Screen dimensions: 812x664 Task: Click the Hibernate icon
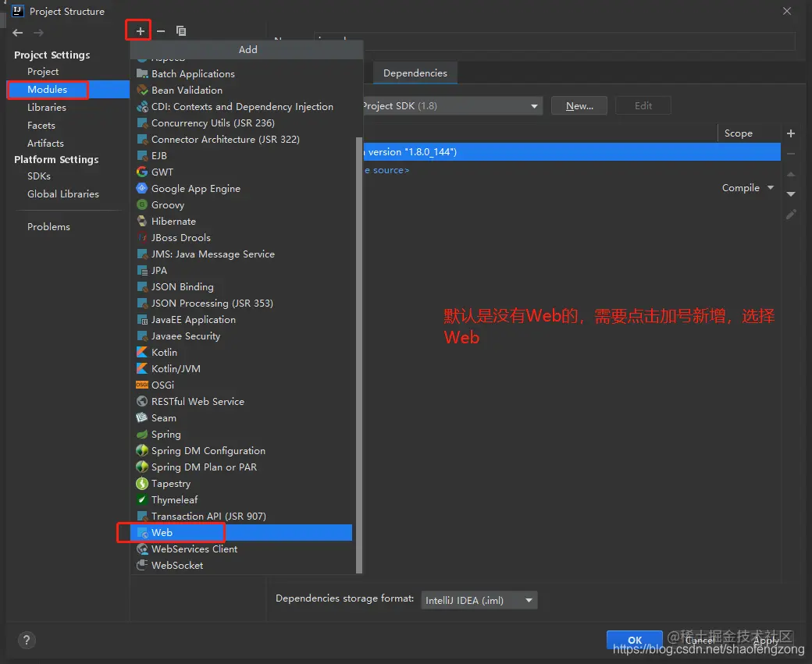coord(142,221)
